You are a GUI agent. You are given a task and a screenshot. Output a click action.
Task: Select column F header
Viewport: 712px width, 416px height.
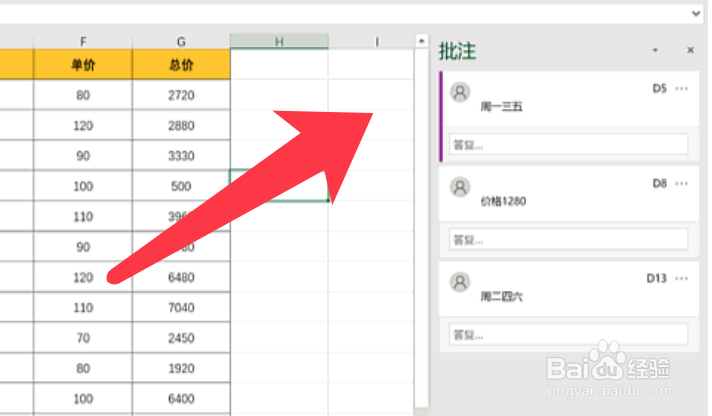click(83, 42)
